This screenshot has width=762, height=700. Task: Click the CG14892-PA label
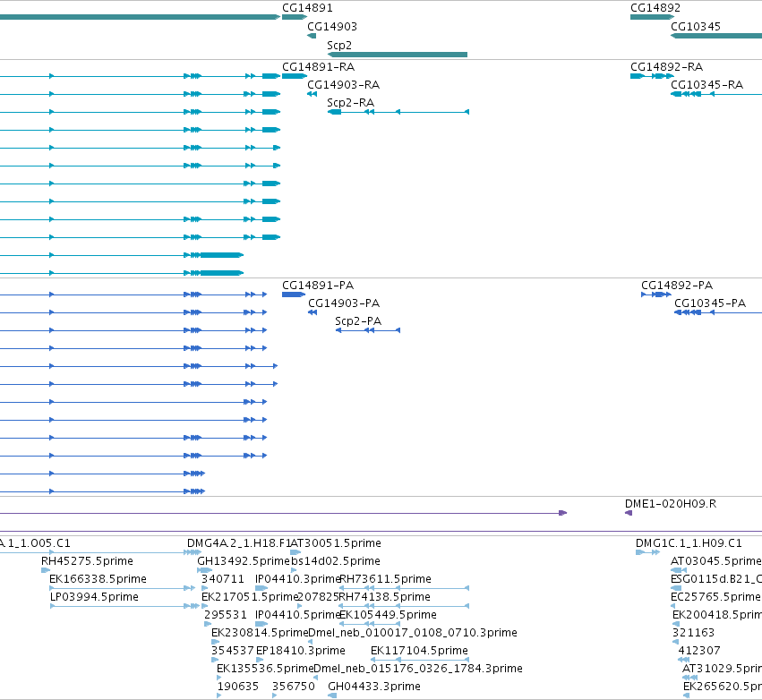(677, 286)
